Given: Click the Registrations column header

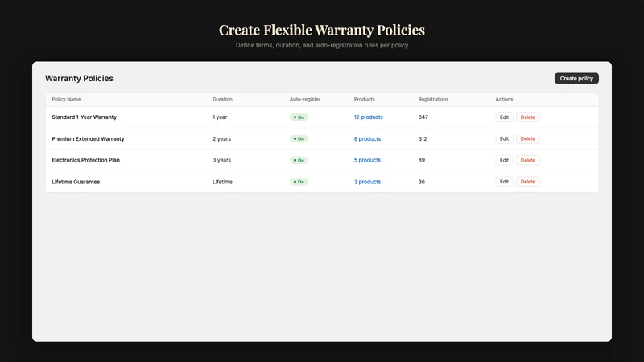Looking at the screenshot, I should point(433,99).
